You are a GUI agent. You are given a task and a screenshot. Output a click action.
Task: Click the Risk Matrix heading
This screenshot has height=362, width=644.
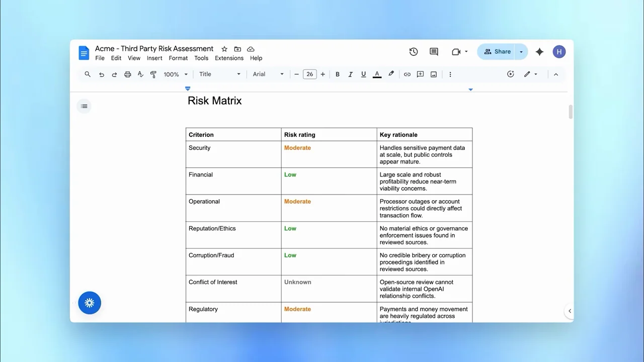tap(215, 101)
